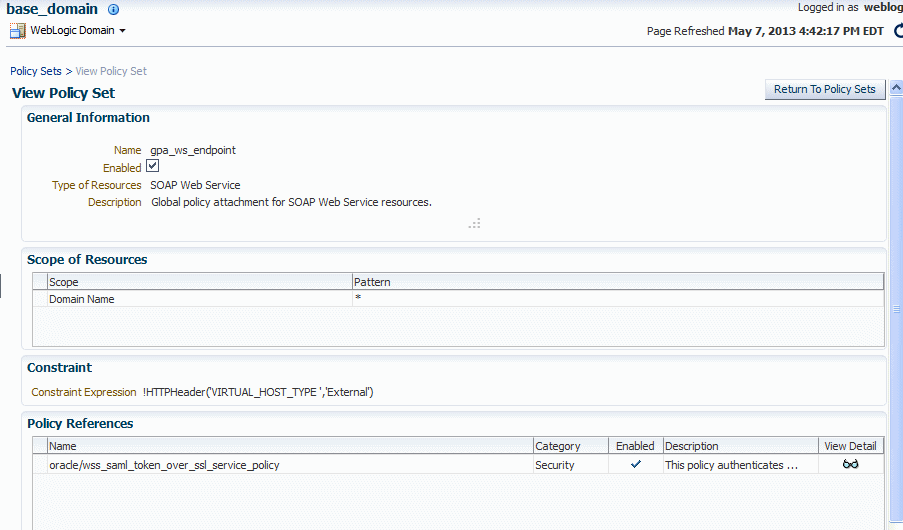Viewport: 903px width, 530px height.
Task: Open the WebLogic Domain menu
Action: point(73,31)
